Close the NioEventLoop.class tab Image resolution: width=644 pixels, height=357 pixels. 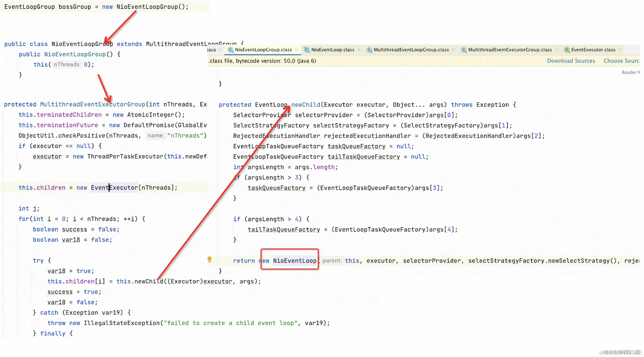pos(359,50)
